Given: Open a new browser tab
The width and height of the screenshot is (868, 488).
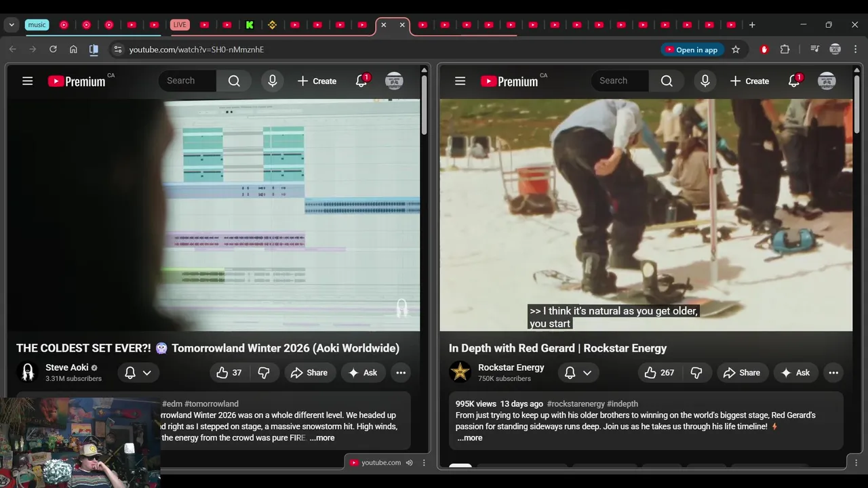Looking at the screenshot, I should click(x=751, y=25).
